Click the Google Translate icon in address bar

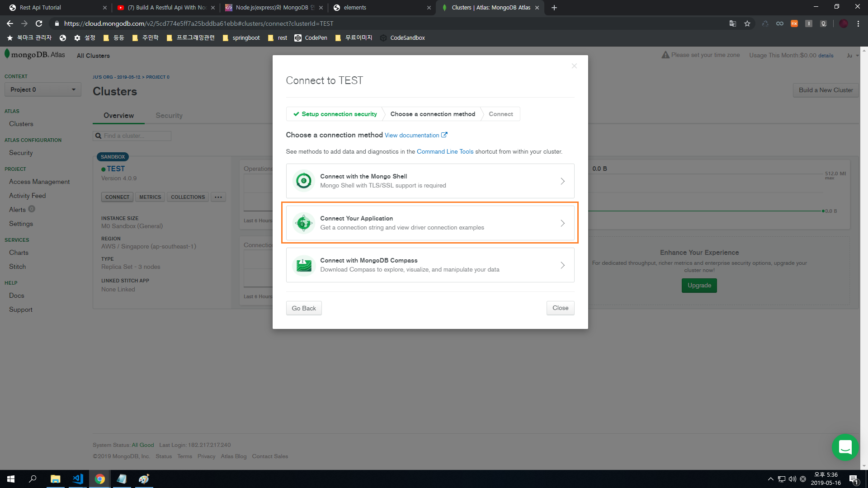click(733, 23)
